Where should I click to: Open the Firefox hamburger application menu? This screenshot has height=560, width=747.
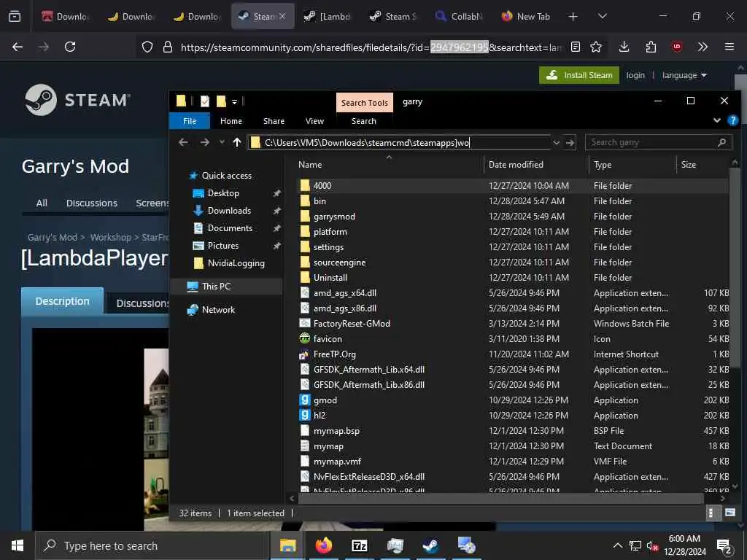729,47
